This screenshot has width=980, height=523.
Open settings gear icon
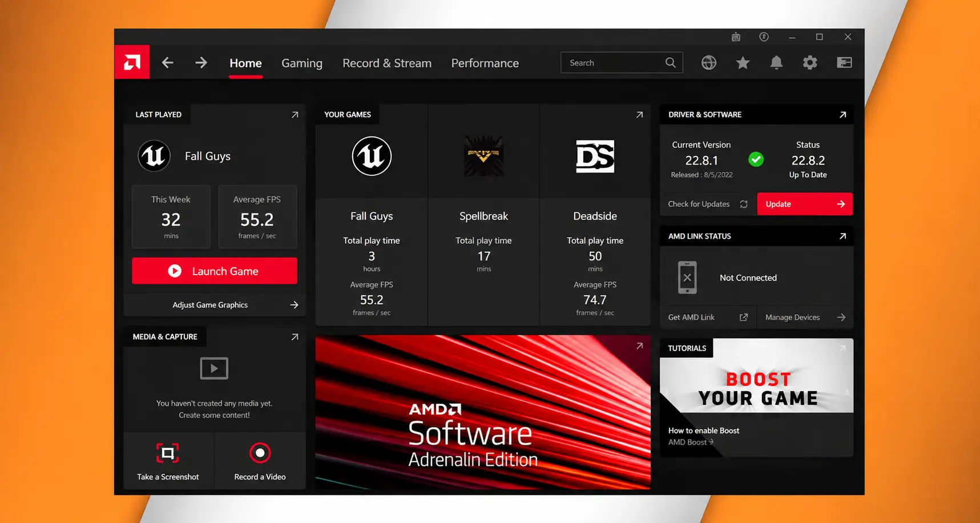click(x=810, y=63)
